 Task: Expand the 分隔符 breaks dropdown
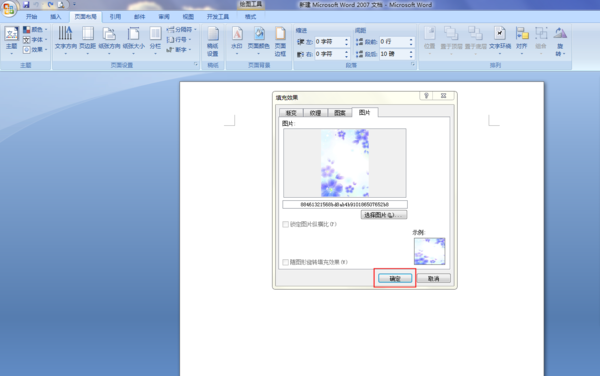click(x=182, y=29)
